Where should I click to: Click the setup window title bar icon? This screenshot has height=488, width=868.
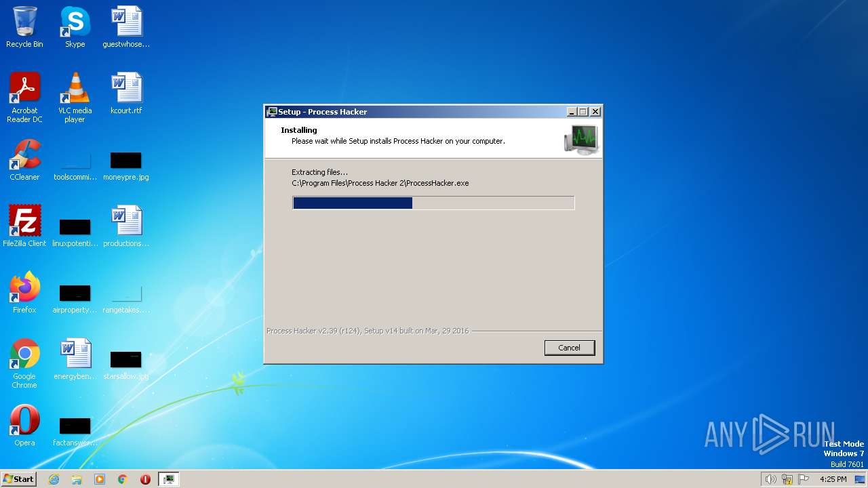[x=272, y=112]
